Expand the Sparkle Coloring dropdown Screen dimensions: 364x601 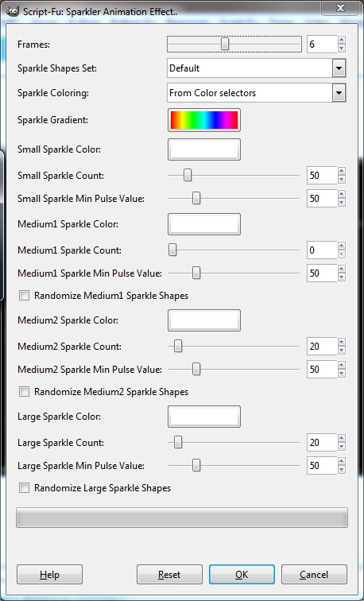click(x=257, y=93)
